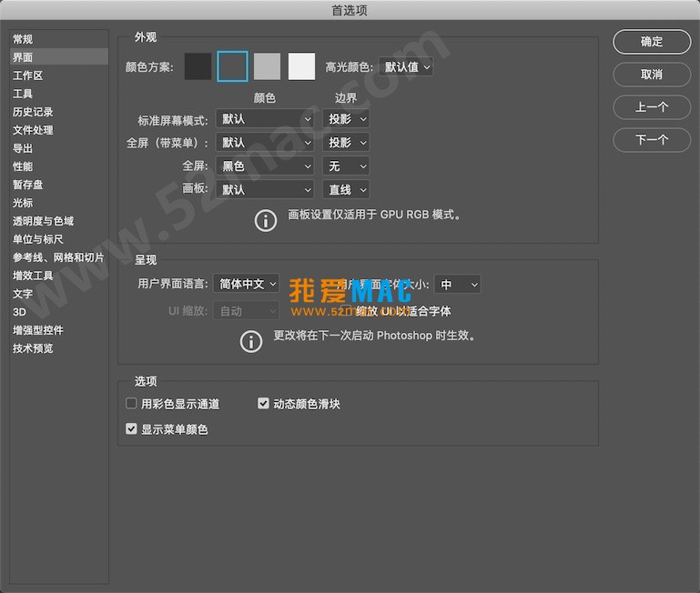
Task: Open 全屏 color dropdown showing 黑色
Action: [265, 166]
